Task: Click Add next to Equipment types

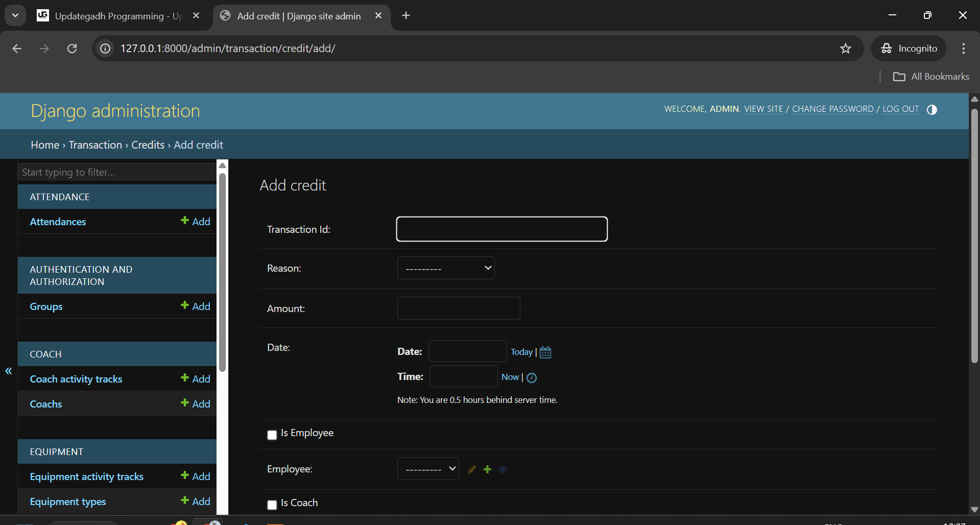Action: click(x=196, y=502)
